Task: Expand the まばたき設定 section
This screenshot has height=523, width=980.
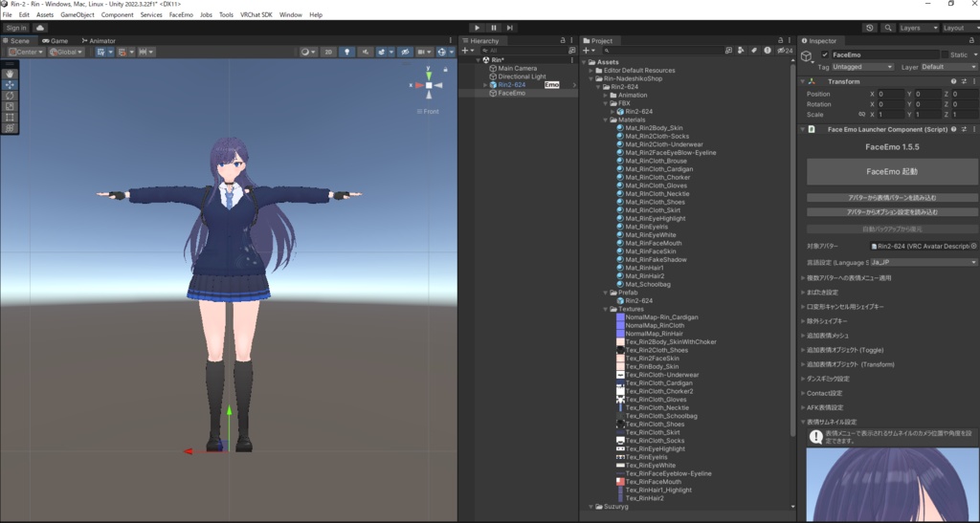Action: pyautogui.click(x=804, y=292)
